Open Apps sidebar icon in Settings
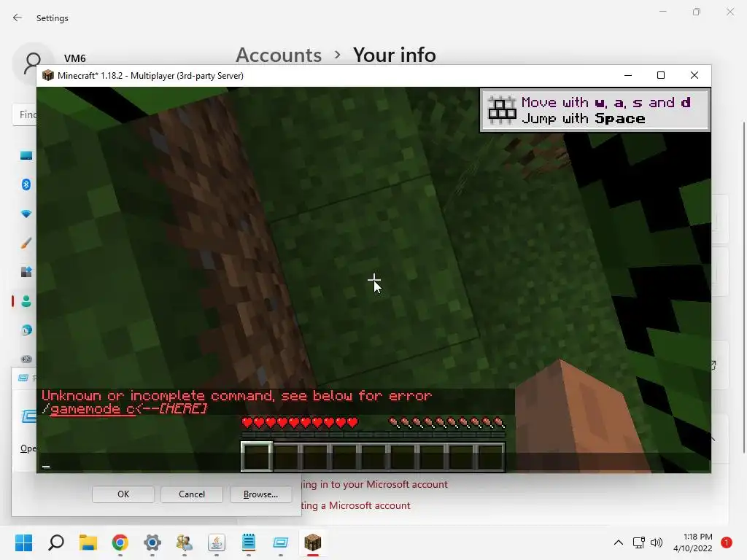The width and height of the screenshot is (747, 560). point(26,272)
